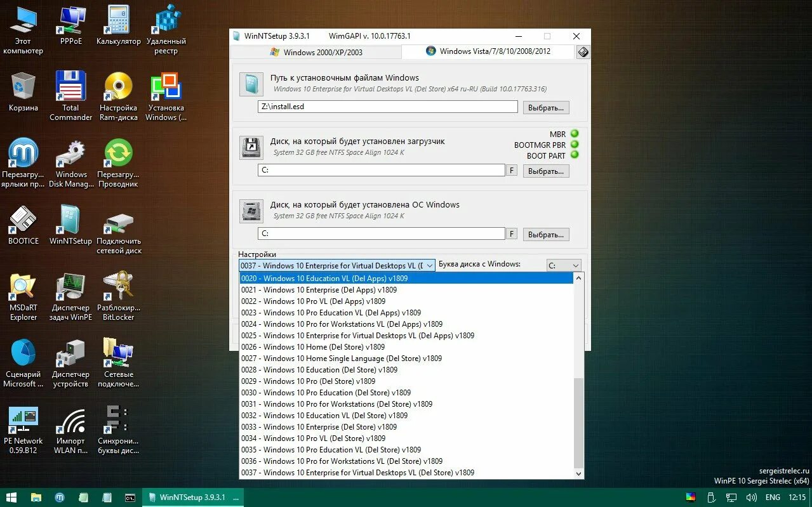812x507 pixels.
Task: Open the Этот компьютер desktop icon
Action: point(23,30)
